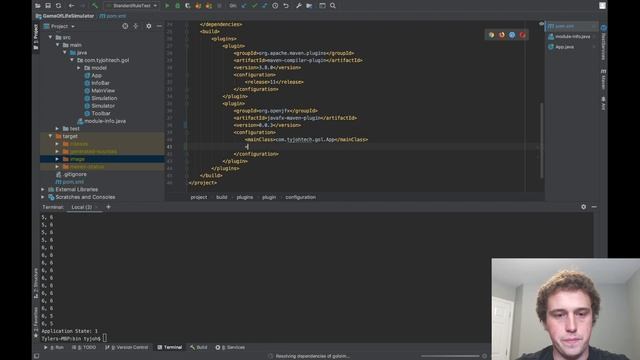This screenshot has width=640, height=360.
Task: Click the editor vertical scrollbar
Action: 542,140
